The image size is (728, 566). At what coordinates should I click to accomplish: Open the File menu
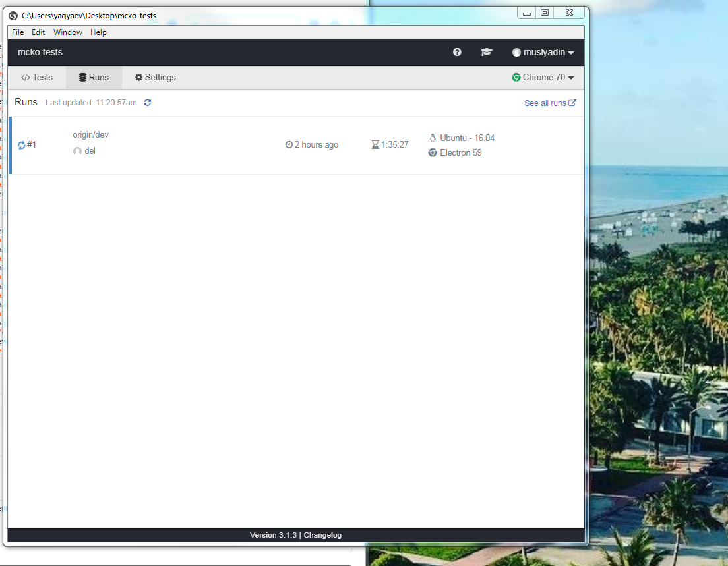pos(17,32)
